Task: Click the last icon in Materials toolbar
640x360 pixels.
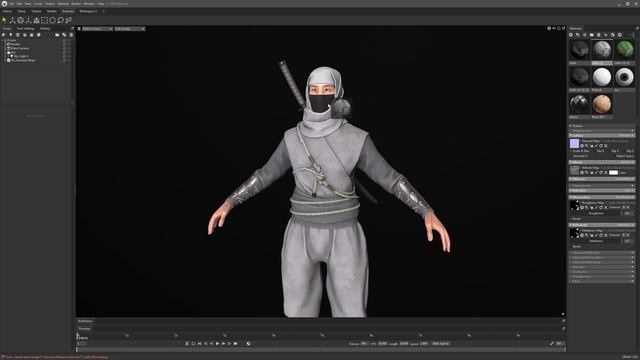Action: 620,35
